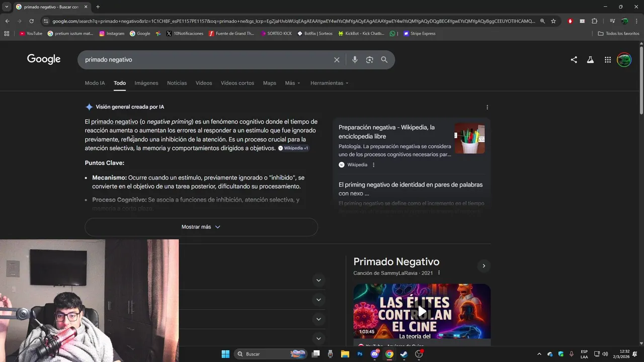Image resolution: width=644 pixels, height=362 pixels.
Task: Open Stripe Express bookmark
Action: [419, 34]
